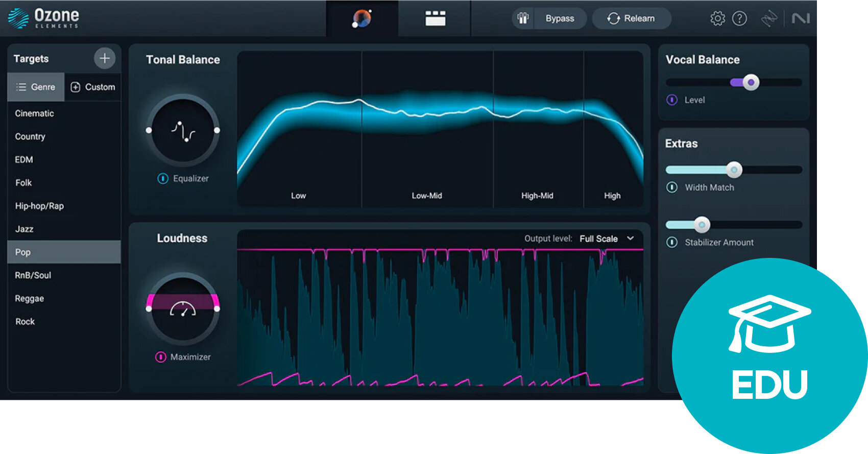Switch to the Genre tab
This screenshot has height=454, width=868.
pos(36,87)
